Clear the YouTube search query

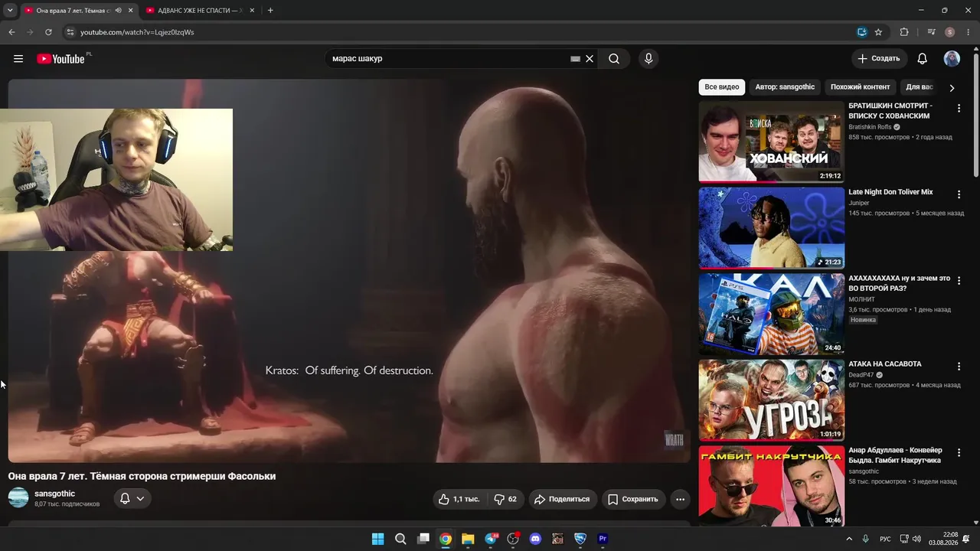[x=590, y=59]
